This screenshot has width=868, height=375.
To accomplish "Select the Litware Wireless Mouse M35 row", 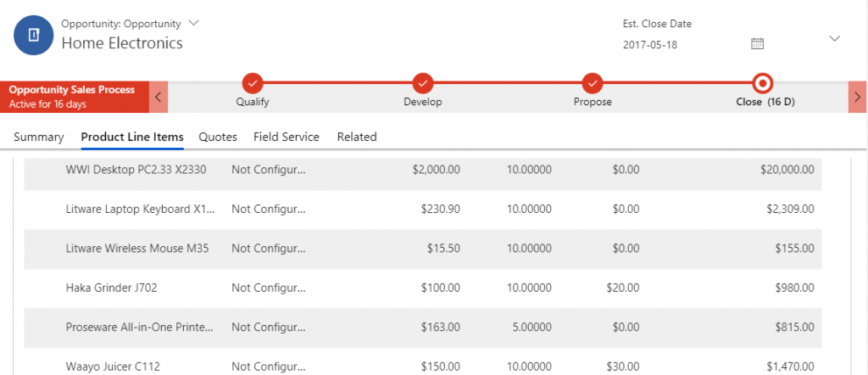I will 137,249.
